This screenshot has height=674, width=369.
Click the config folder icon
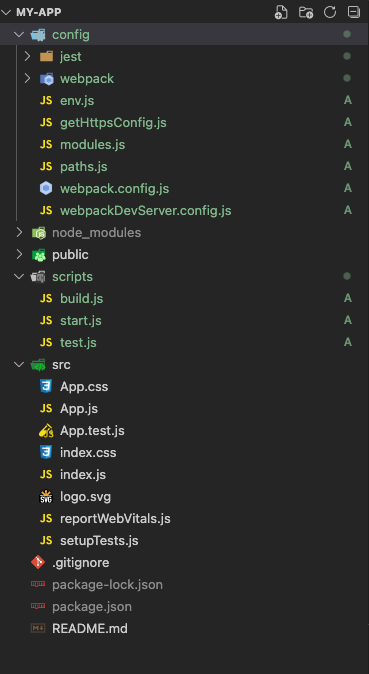(38, 34)
